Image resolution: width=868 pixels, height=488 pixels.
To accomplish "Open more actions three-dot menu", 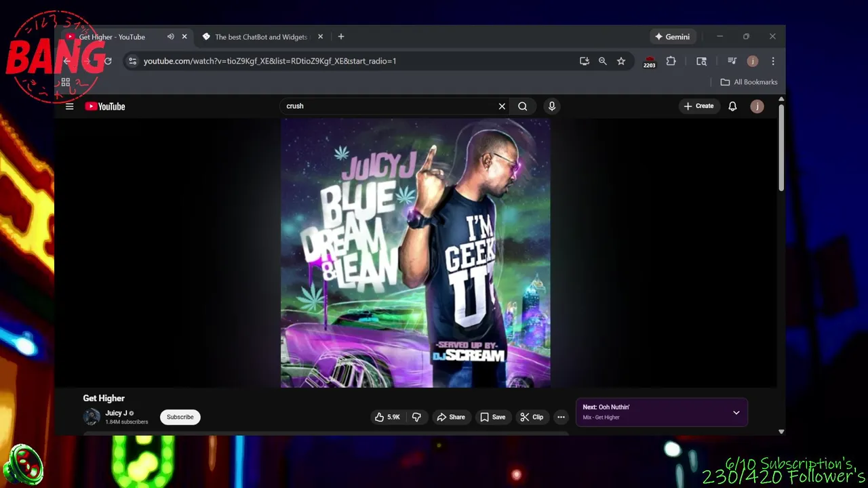I will [561, 417].
